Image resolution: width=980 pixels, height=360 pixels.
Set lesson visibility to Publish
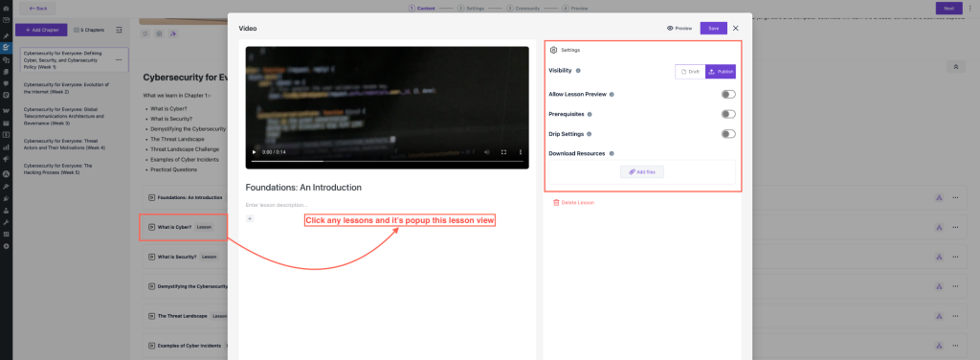point(721,72)
